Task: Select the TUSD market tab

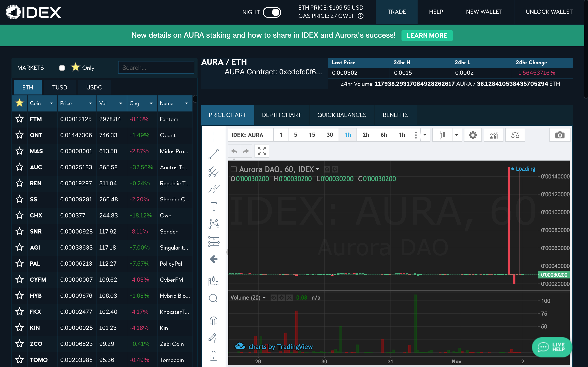Action: (x=59, y=87)
